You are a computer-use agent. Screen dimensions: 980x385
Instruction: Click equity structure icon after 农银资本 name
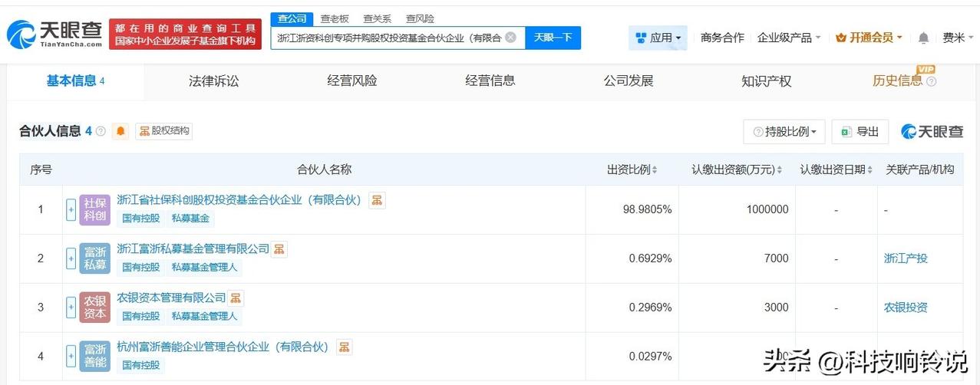click(x=236, y=298)
